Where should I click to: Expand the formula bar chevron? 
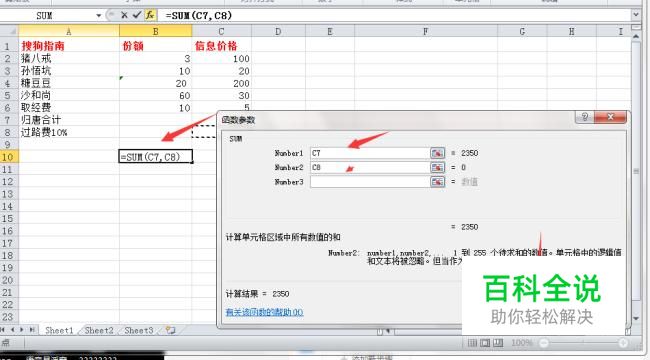tap(635, 15)
